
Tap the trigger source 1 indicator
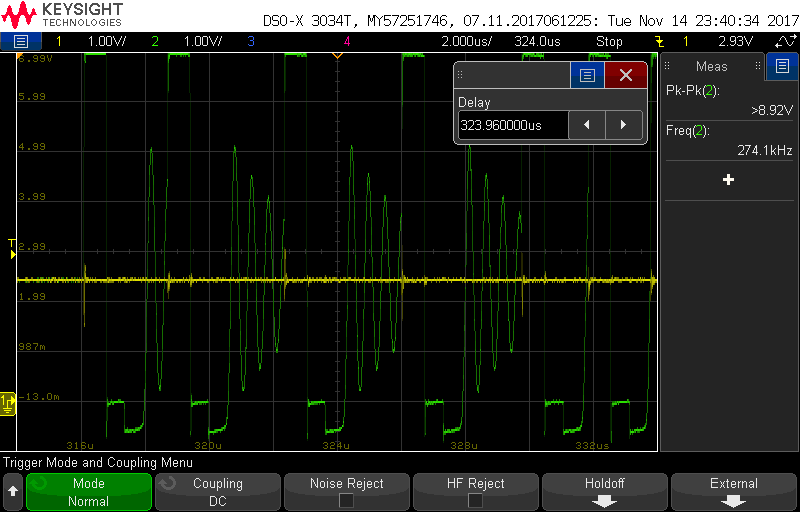(x=686, y=41)
